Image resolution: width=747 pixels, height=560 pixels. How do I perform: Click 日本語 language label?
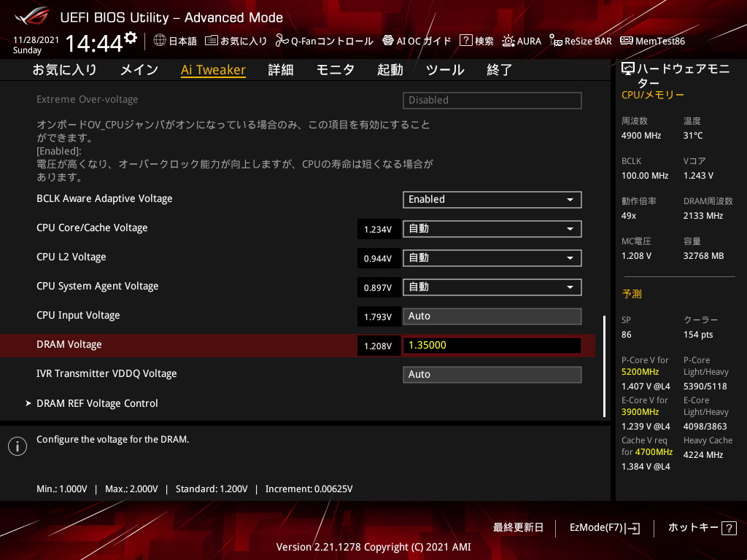183,41
